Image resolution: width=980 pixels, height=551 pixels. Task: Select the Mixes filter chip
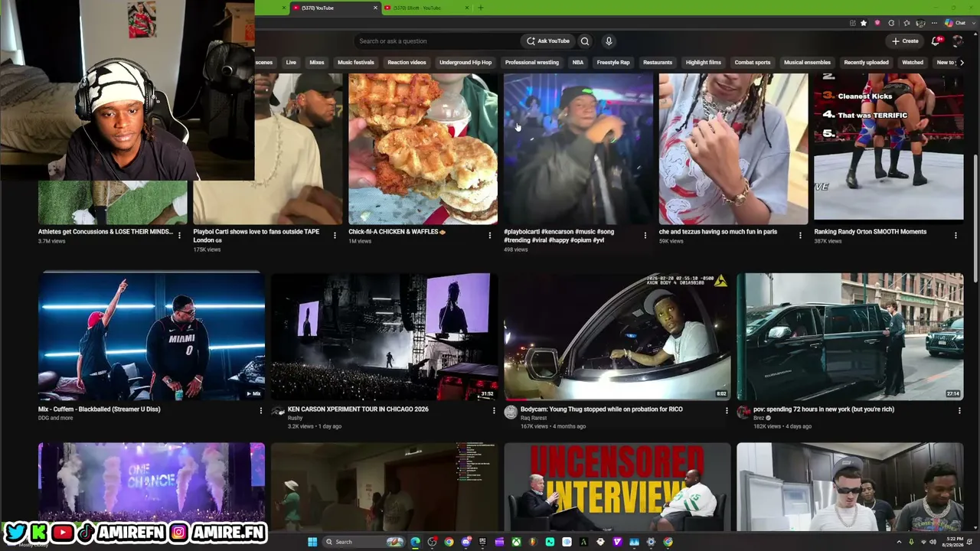317,63
